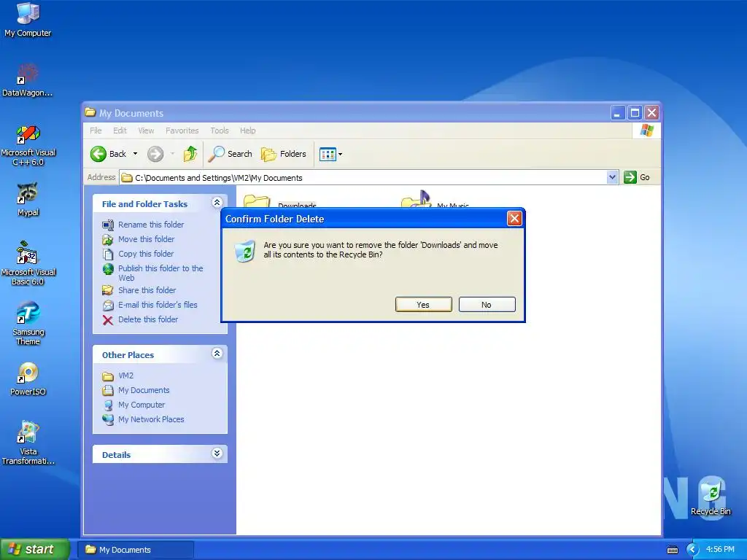
Task: Open the Edit menu
Action: tap(120, 131)
